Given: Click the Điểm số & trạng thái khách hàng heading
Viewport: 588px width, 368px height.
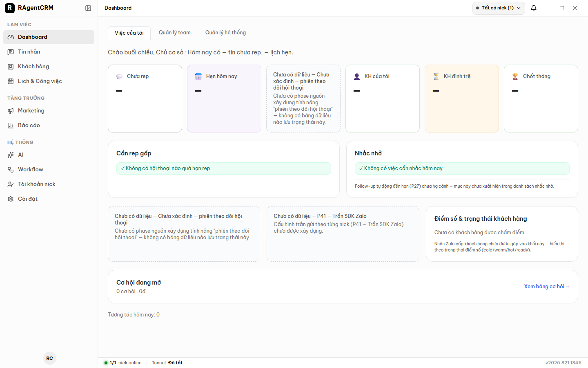Looking at the screenshot, I should click(x=481, y=219).
